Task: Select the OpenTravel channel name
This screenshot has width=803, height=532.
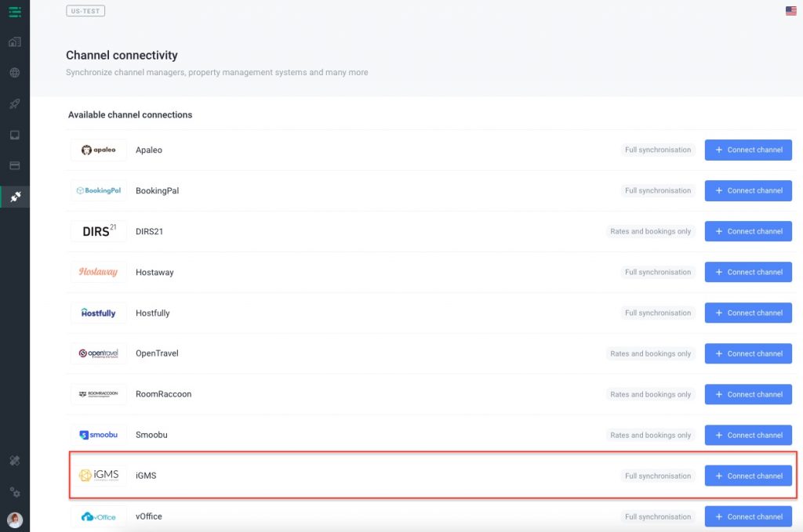Action: click(157, 353)
